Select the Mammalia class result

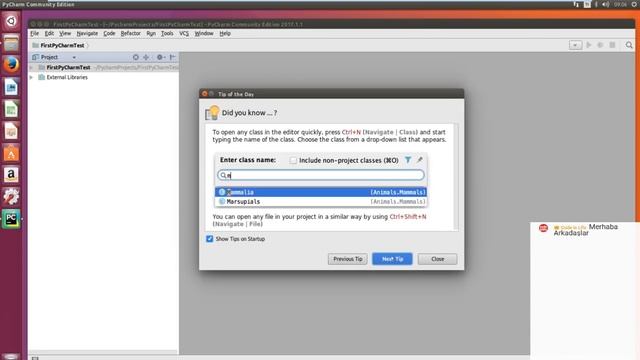tap(321, 192)
